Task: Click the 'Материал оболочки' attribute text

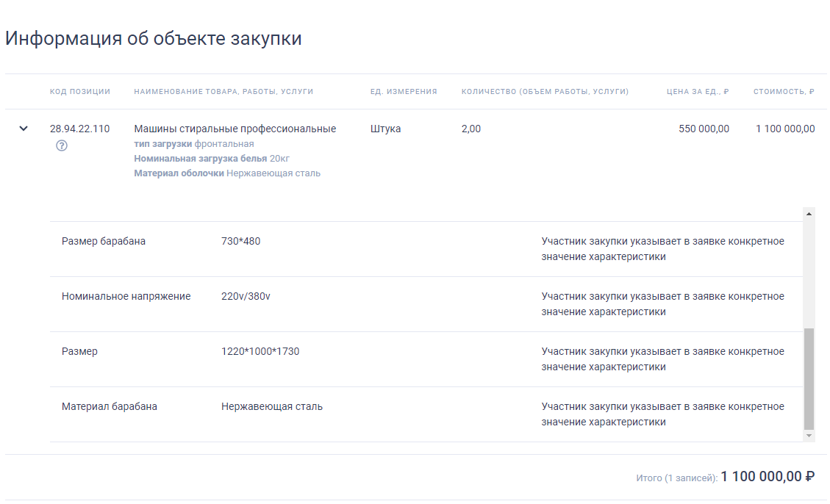Action: pos(179,173)
